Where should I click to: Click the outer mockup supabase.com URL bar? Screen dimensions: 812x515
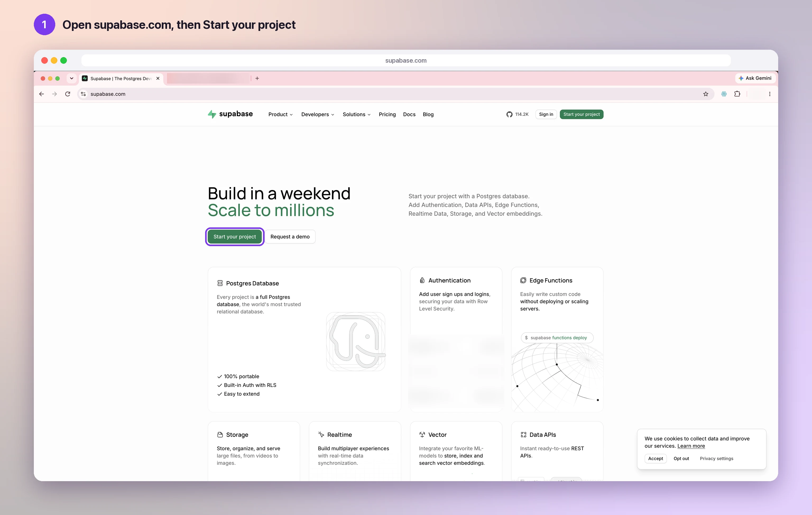tap(406, 60)
